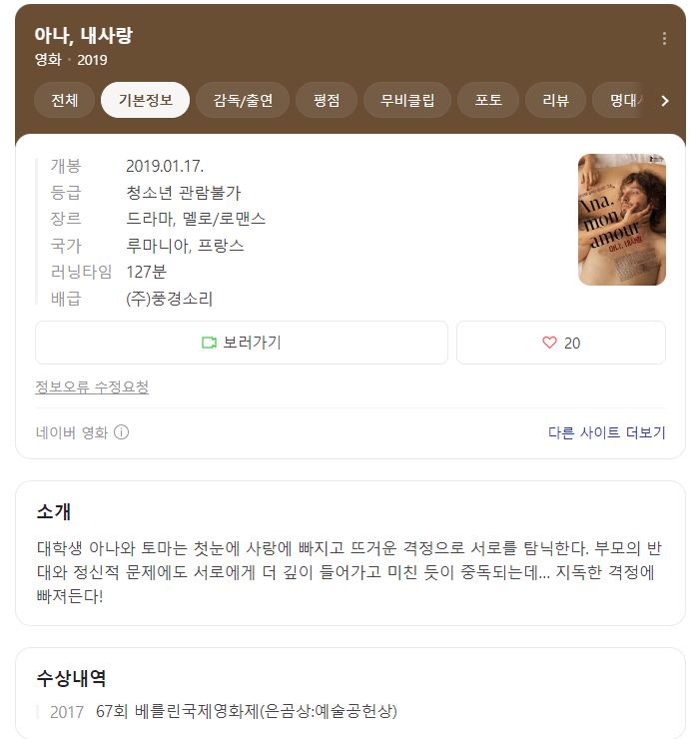View the 포토 tab
Image resolution: width=700 pixels, height=739 pixels.
click(488, 100)
